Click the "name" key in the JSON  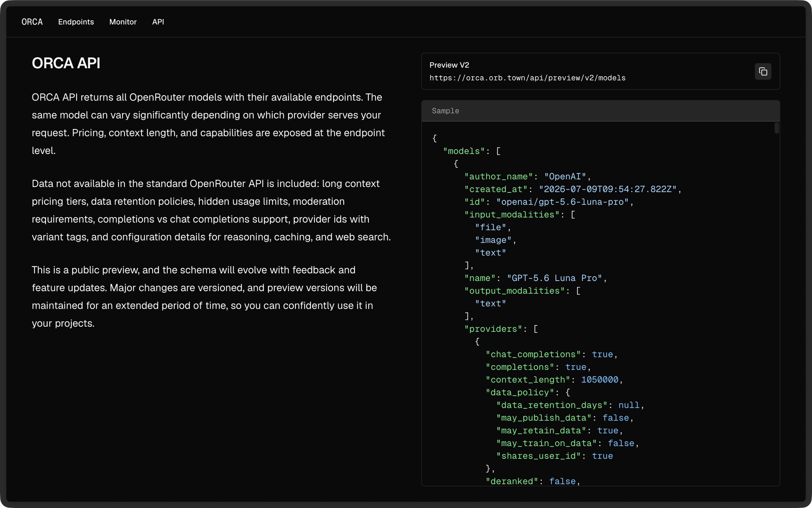coord(480,278)
